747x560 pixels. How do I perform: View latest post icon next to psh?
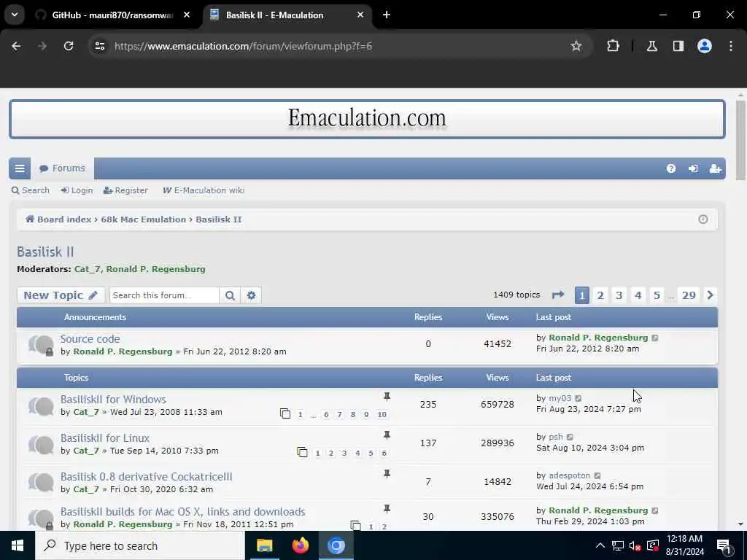coord(570,437)
